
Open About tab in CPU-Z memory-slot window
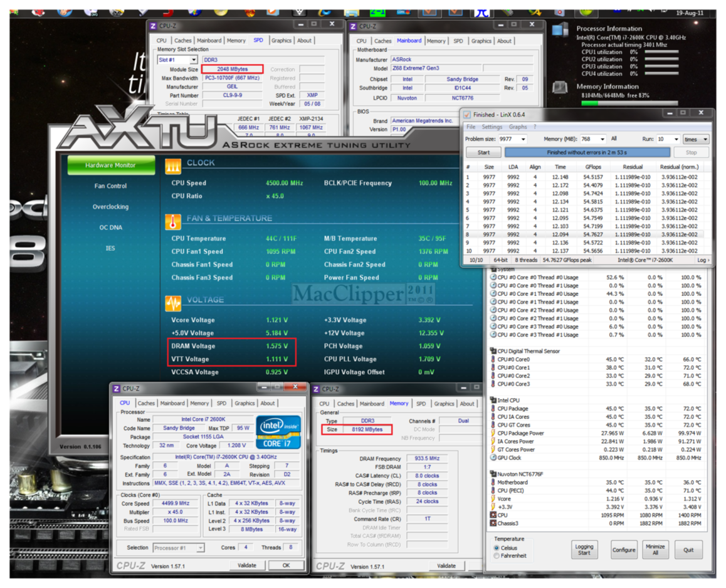point(304,41)
